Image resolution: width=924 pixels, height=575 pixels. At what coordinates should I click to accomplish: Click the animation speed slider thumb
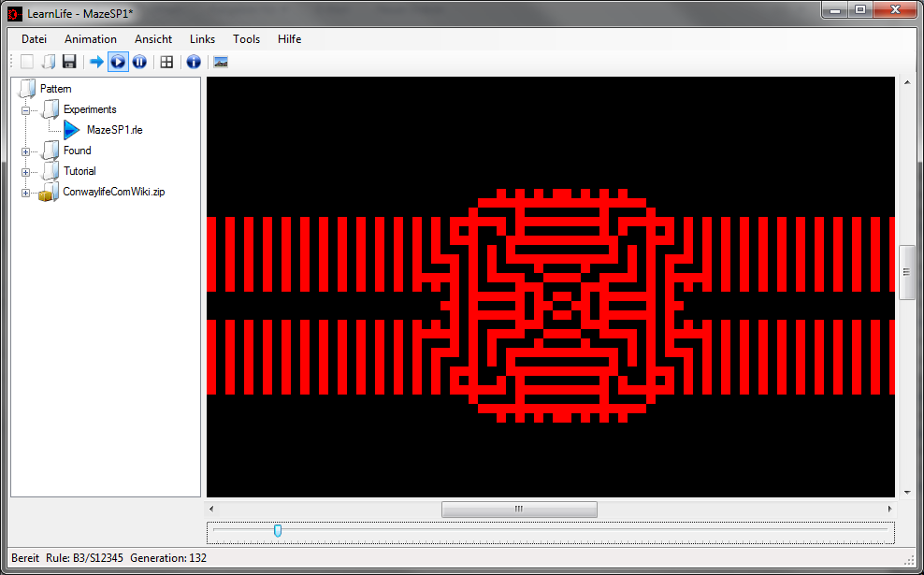[x=278, y=531]
